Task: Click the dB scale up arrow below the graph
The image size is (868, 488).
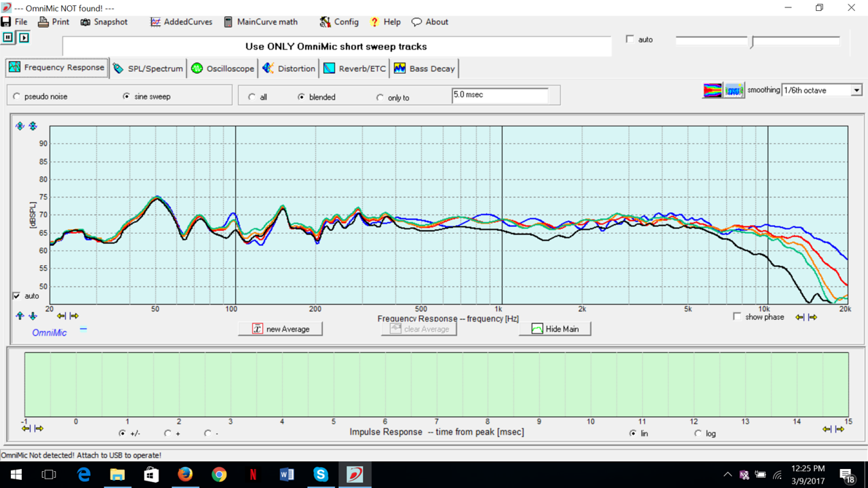Action: (x=20, y=316)
